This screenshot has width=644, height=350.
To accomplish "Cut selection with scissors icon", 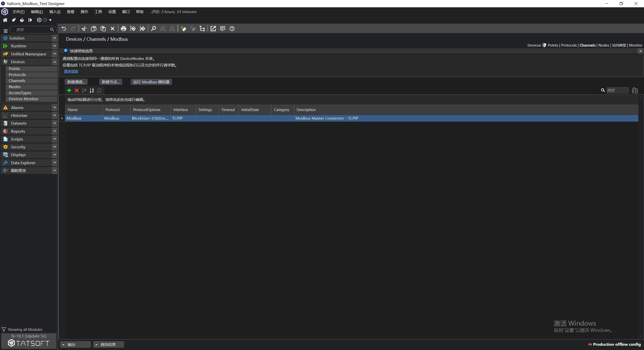I will [84, 29].
